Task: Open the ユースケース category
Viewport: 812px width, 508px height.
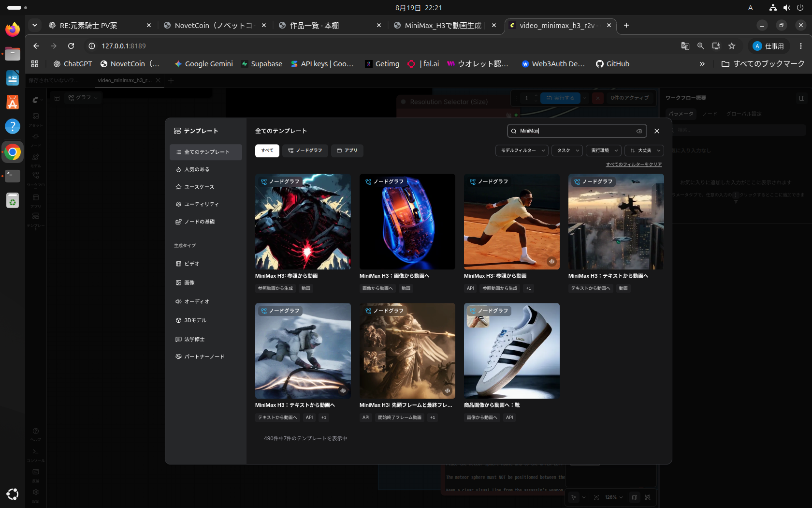Action: coord(206,187)
